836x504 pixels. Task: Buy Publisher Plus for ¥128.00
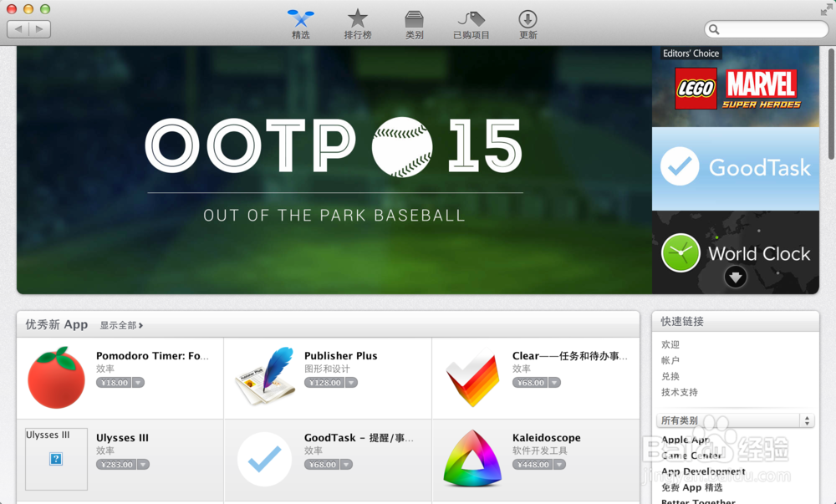click(x=324, y=383)
